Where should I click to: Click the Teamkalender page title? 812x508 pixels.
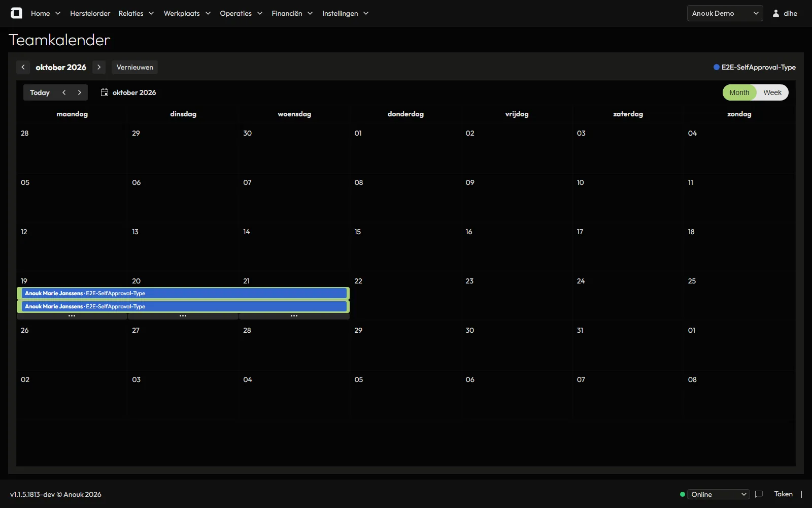tap(59, 40)
